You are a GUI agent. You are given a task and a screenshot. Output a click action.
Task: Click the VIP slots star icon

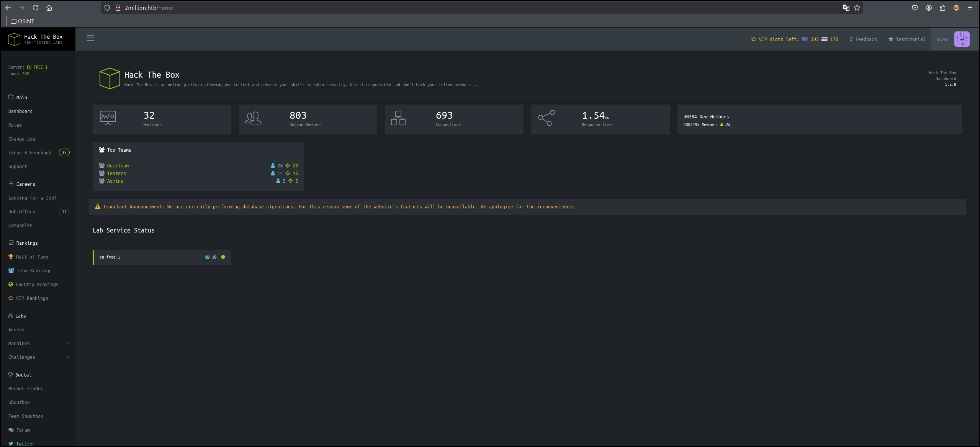[x=754, y=39]
